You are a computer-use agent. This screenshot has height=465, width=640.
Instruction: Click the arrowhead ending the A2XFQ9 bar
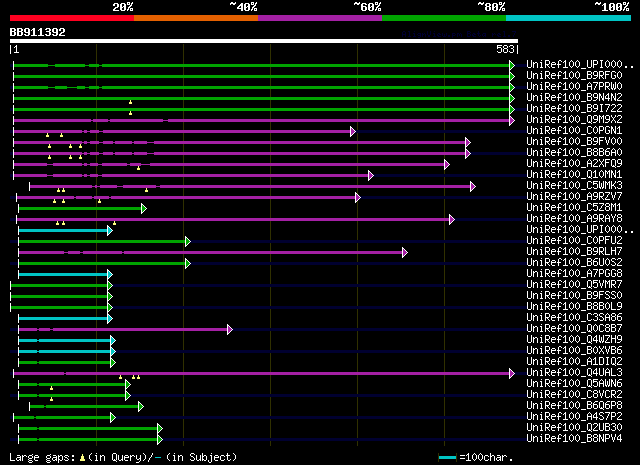point(447,165)
